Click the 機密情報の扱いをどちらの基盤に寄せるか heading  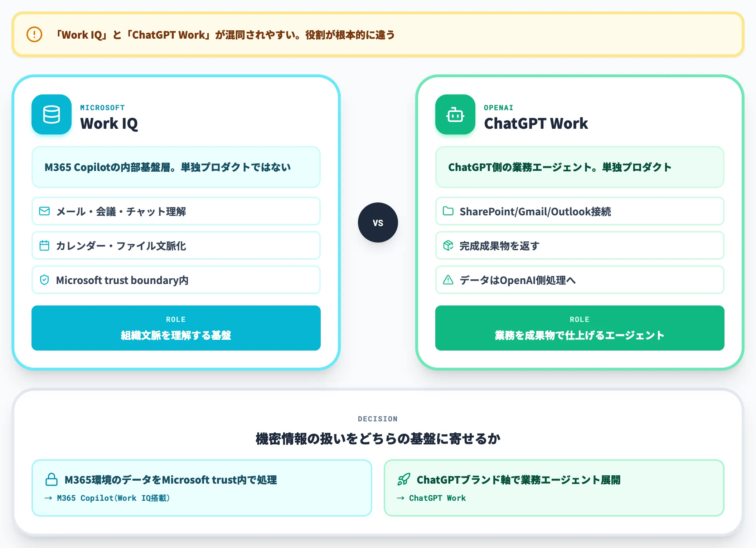pos(378,439)
